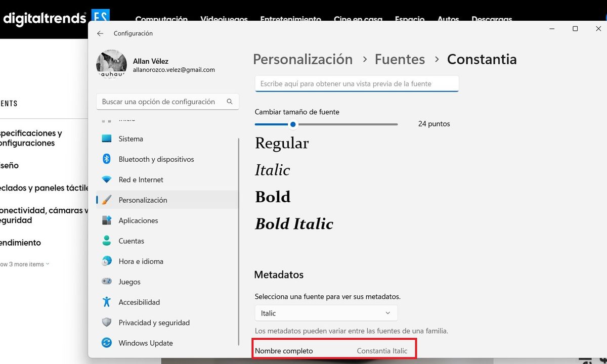Click the Fuentes breadcrumb link
This screenshot has height=364, width=607.
400,59
